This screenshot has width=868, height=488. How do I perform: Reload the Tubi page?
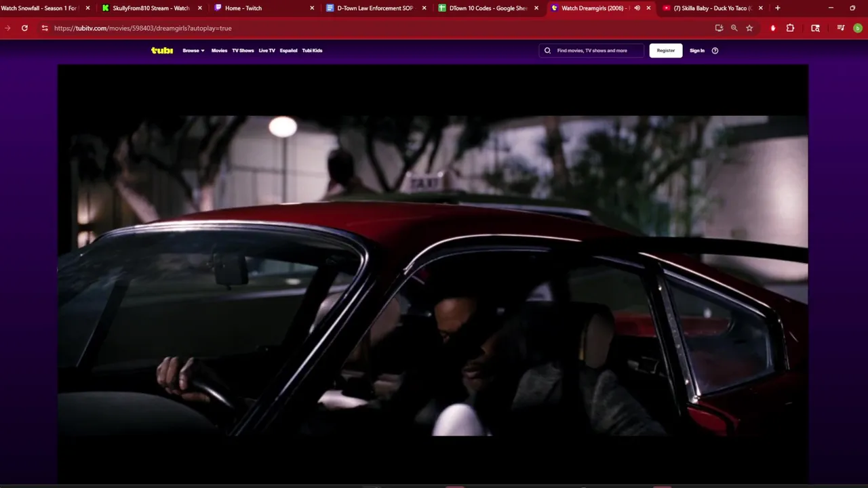coord(24,28)
